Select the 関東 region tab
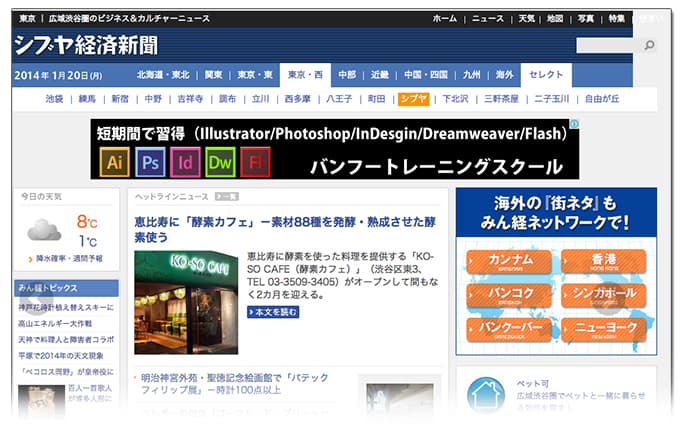The height and width of the screenshot is (444, 690). point(213,75)
